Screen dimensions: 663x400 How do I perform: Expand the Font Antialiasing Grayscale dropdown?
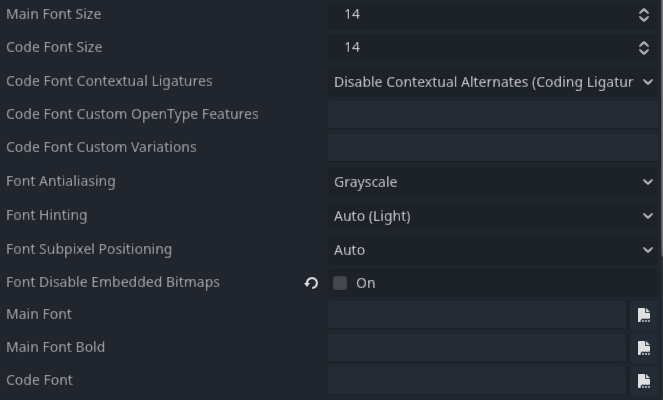coord(493,182)
